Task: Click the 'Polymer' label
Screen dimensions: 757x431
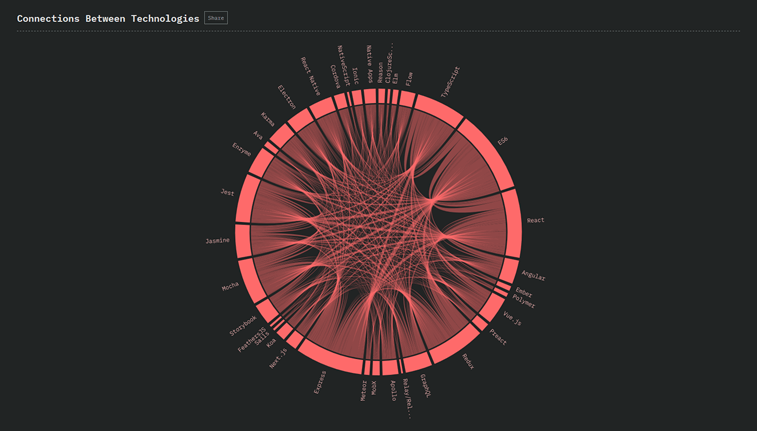Action: click(524, 302)
